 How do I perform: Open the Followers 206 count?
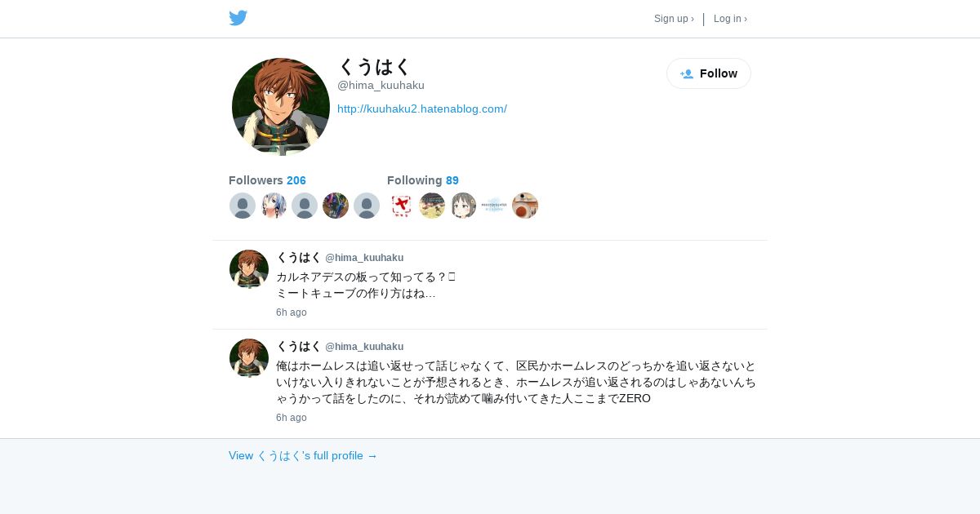tap(267, 180)
